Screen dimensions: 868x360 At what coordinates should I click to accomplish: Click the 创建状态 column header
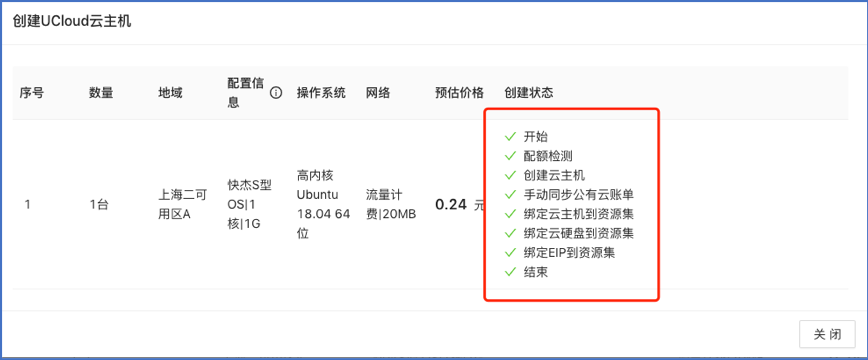(x=529, y=92)
